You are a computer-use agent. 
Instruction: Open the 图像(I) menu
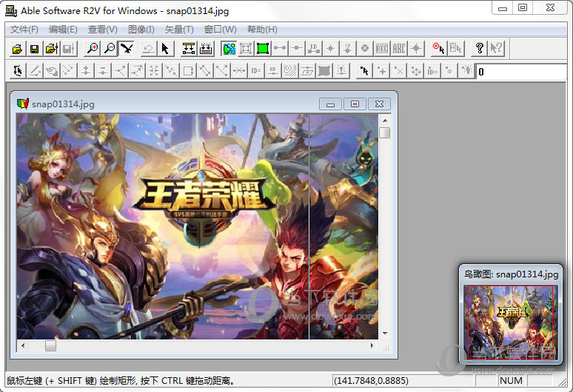141,29
